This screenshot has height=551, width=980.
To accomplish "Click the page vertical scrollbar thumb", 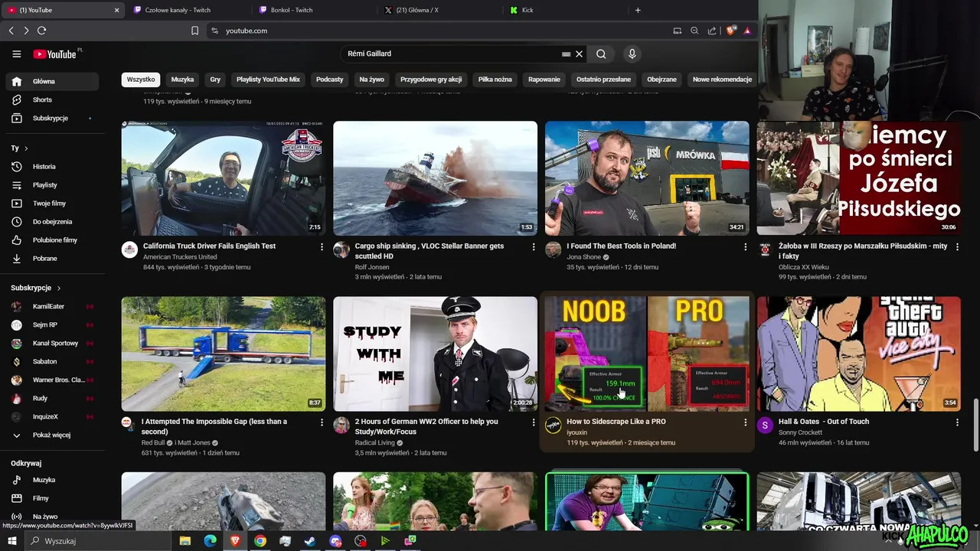I will click(976, 425).
